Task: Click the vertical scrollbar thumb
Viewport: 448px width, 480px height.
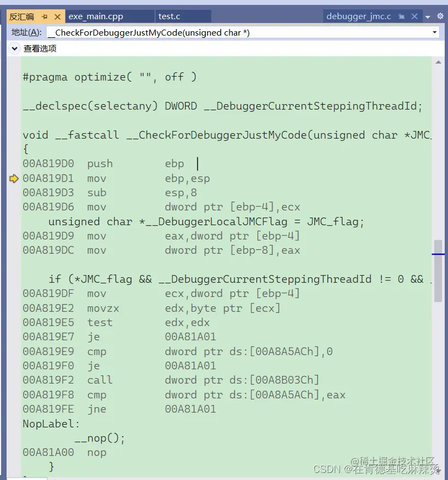Action: [438, 271]
